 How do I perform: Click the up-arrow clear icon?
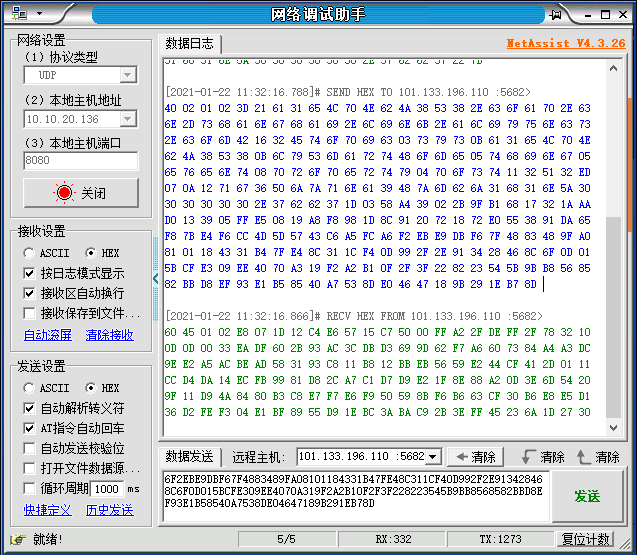click(x=583, y=457)
